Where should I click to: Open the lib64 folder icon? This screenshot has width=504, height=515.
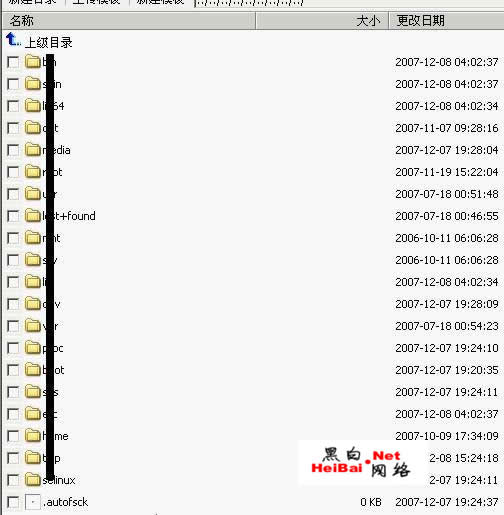pyautogui.click(x=33, y=106)
